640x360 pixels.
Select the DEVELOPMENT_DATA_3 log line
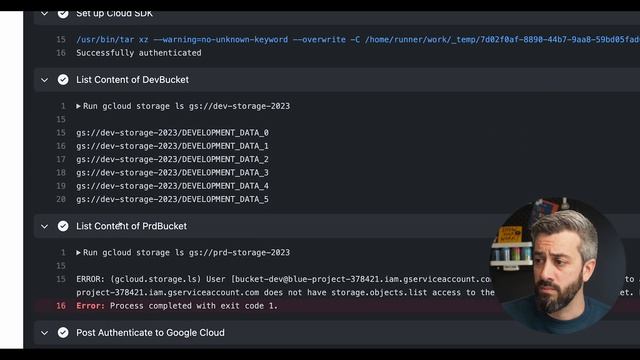[x=172, y=173]
